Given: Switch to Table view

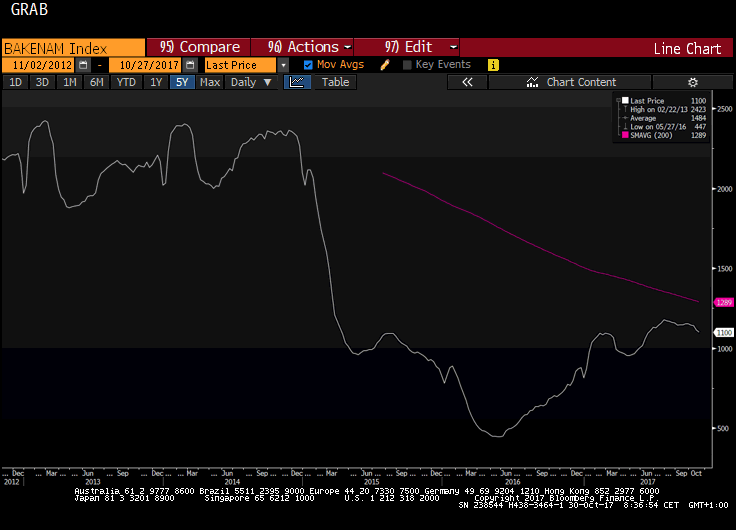Looking at the screenshot, I should [335, 82].
